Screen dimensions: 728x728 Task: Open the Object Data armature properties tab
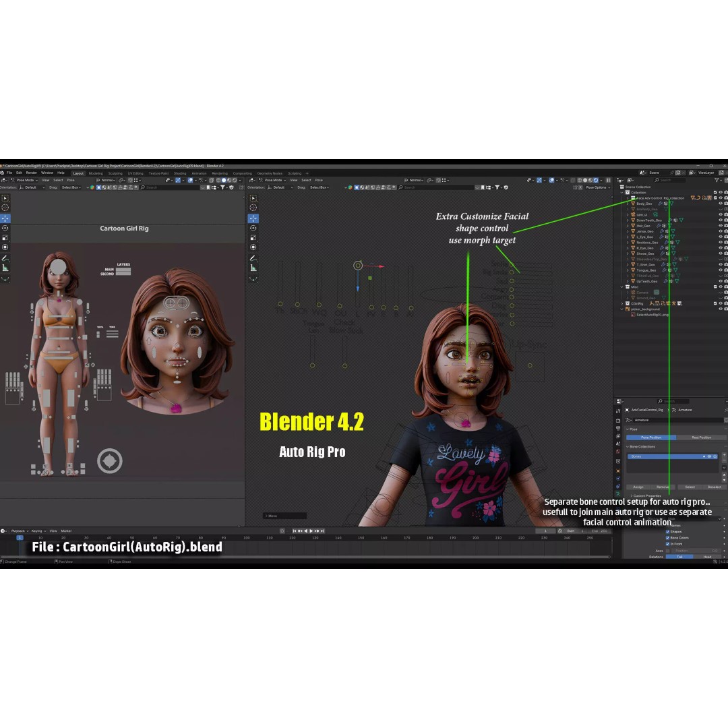(x=618, y=493)
